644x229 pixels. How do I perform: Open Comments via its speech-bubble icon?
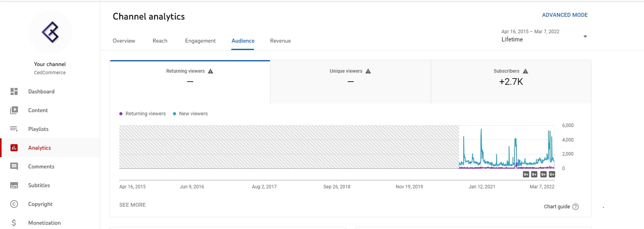tap(14, 166)
